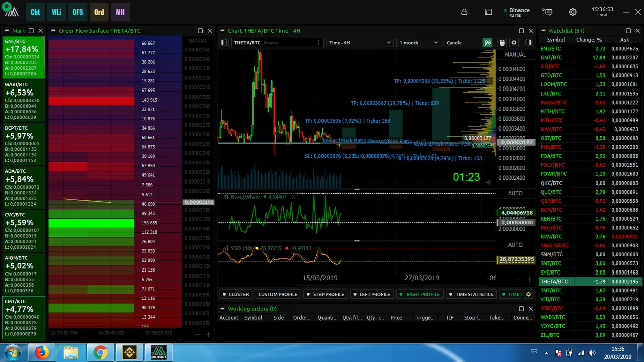
Task: Open the general settings gear
Action: pos(573,12)
